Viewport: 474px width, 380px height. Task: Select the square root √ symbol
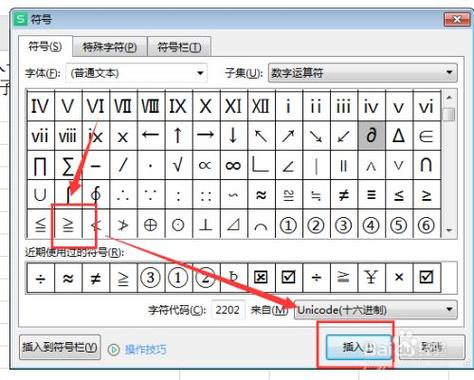178,165
